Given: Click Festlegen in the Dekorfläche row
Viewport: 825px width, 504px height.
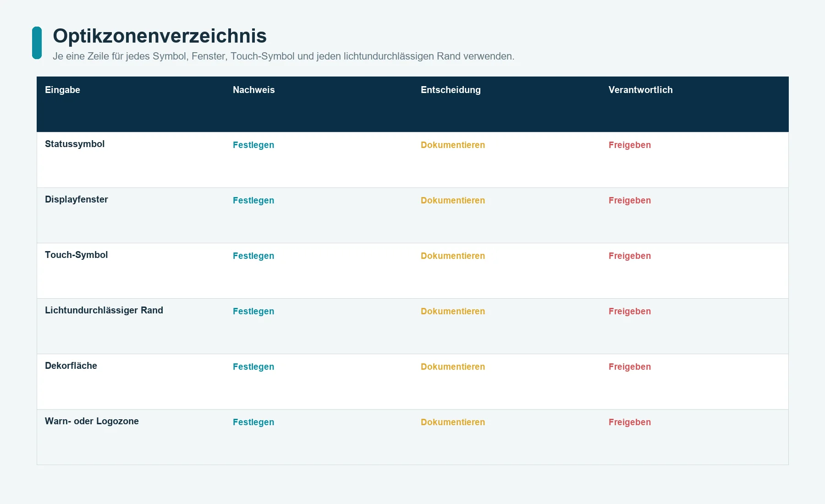Looking at the screenshot, I should point(253,367).
